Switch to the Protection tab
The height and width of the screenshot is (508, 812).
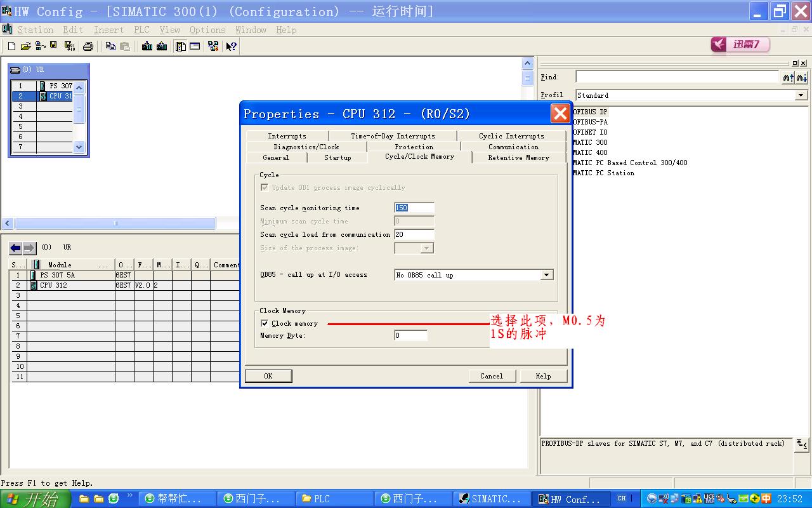click(414, 147)
